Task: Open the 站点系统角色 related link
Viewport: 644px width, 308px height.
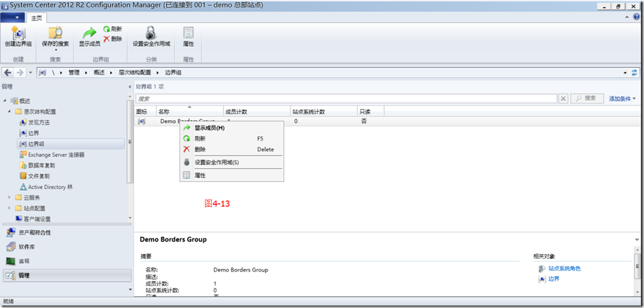Action: click(564, 268)
